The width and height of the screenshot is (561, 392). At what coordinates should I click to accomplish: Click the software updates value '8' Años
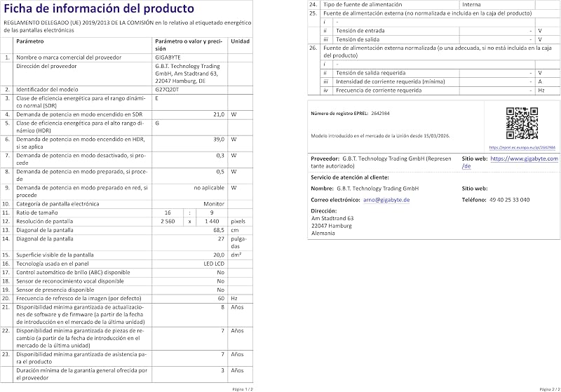click(222, 307)
